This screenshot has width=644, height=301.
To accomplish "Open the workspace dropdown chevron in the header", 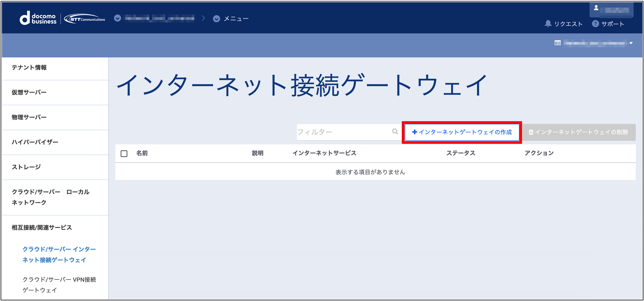I will point(118,18).
